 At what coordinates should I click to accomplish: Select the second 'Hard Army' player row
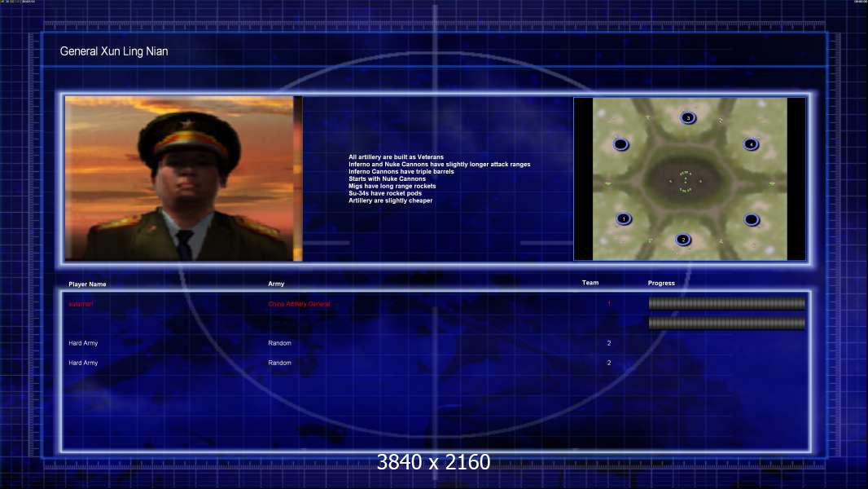tap(83, 363)
